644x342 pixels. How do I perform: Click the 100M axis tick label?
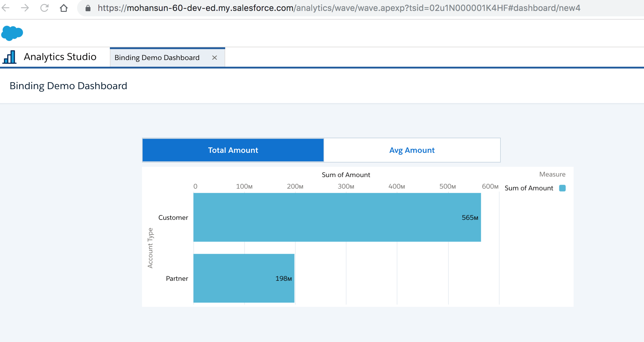click(x=244, y=186)
